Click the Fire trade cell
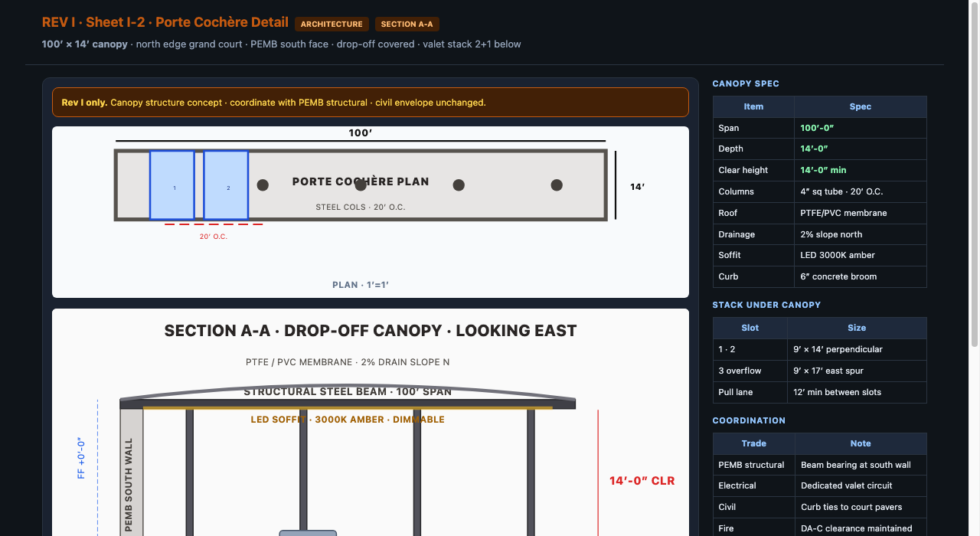The height and width of the screenshot is (536, 980). [x=754, y=528]
